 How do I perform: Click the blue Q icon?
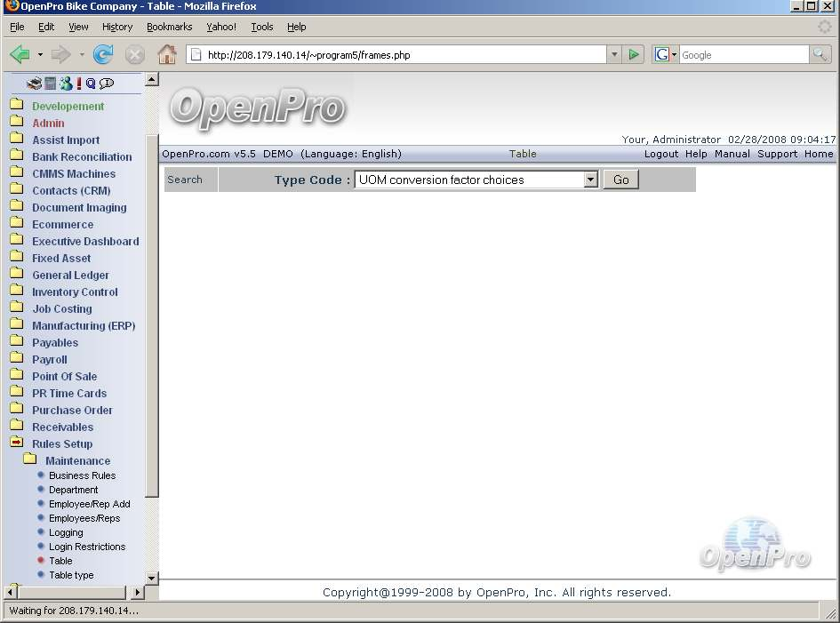pos(91,84)
